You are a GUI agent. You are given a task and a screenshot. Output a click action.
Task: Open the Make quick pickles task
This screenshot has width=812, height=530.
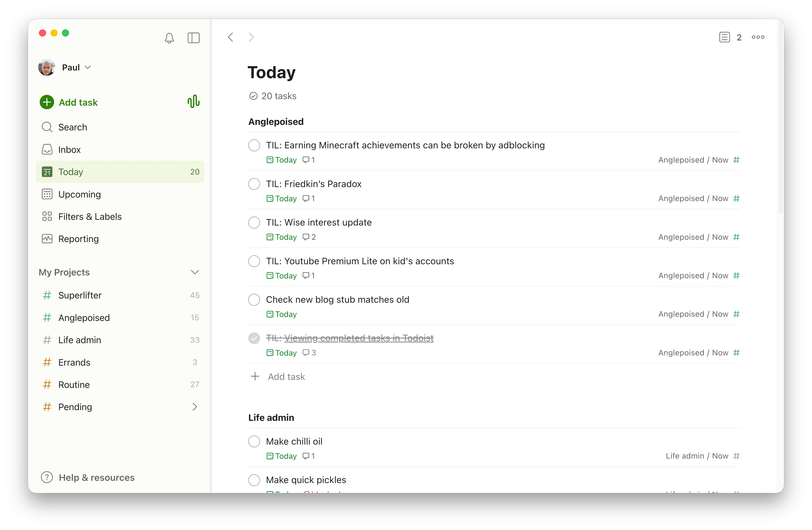tap(306, 480)
